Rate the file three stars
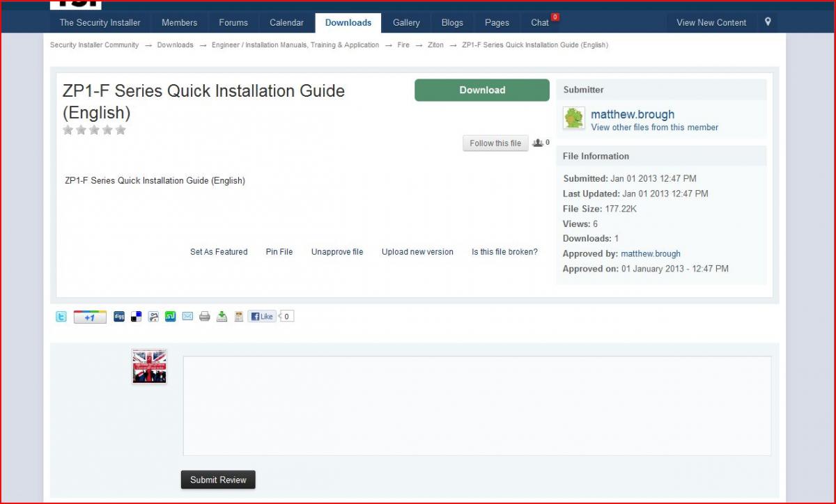 (x=94, y=129)
